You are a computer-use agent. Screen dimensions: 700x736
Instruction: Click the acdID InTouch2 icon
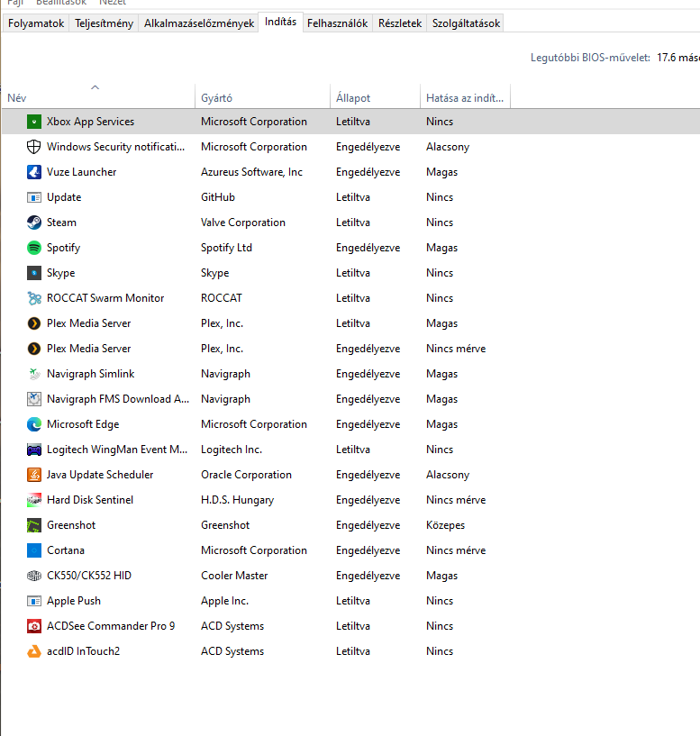(34, 651)
